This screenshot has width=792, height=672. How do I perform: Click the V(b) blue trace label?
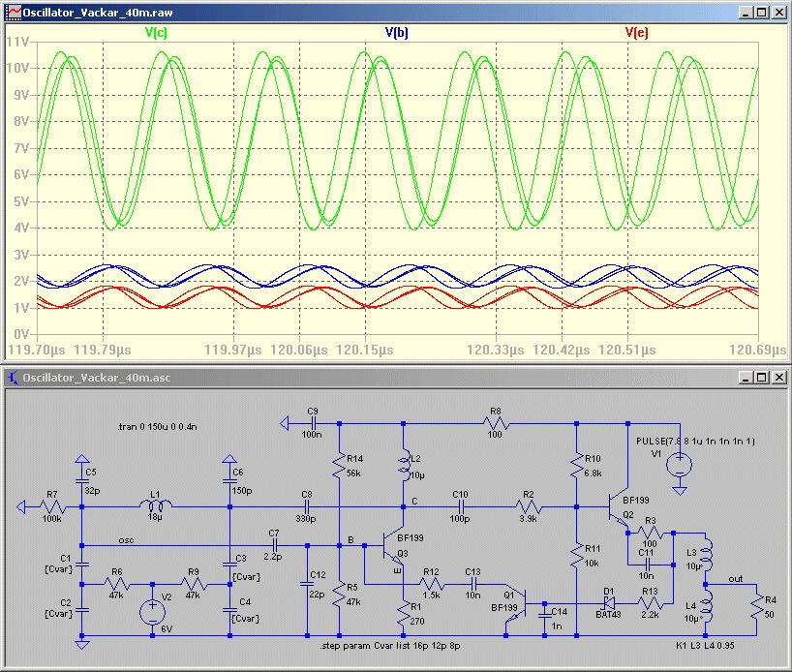tap(397, 33)
